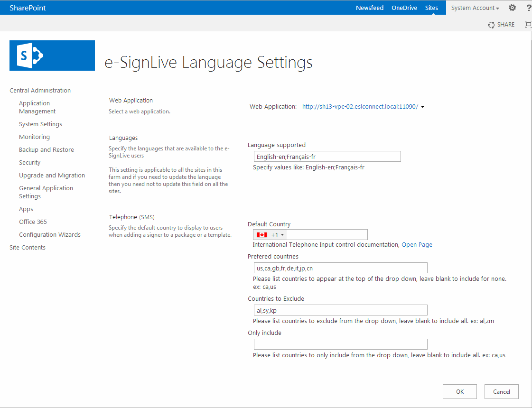
Task: Open the settings gear menu
Action: pyautogui.click(x=512, y=8)
